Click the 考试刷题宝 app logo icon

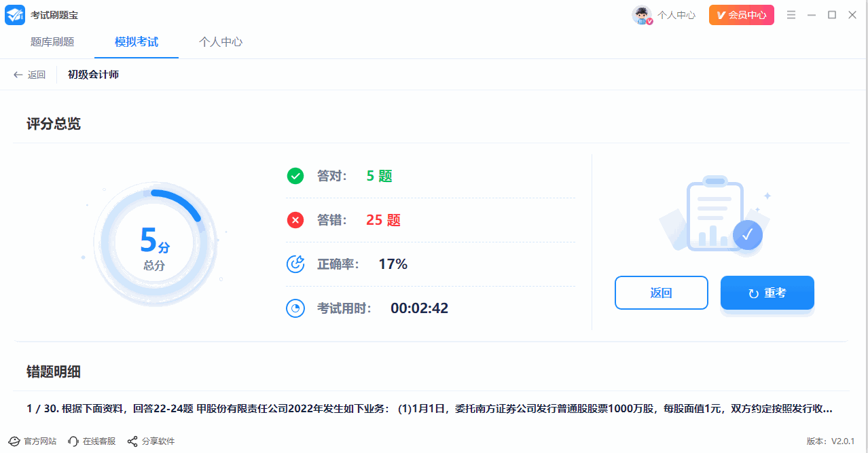(x=15, y=15)
